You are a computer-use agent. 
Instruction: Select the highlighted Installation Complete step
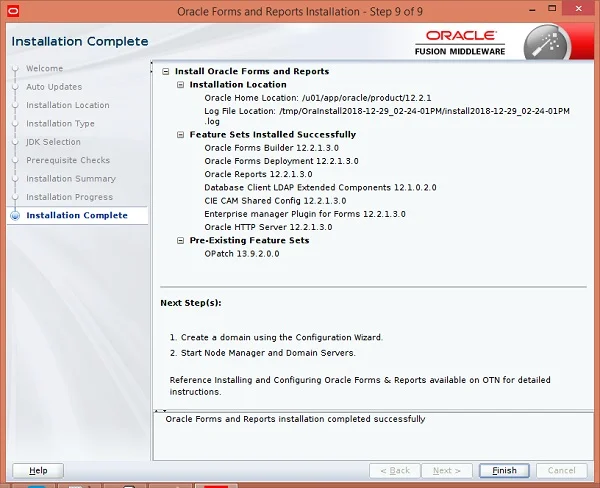pyautogui.click(x=77, y=215)
